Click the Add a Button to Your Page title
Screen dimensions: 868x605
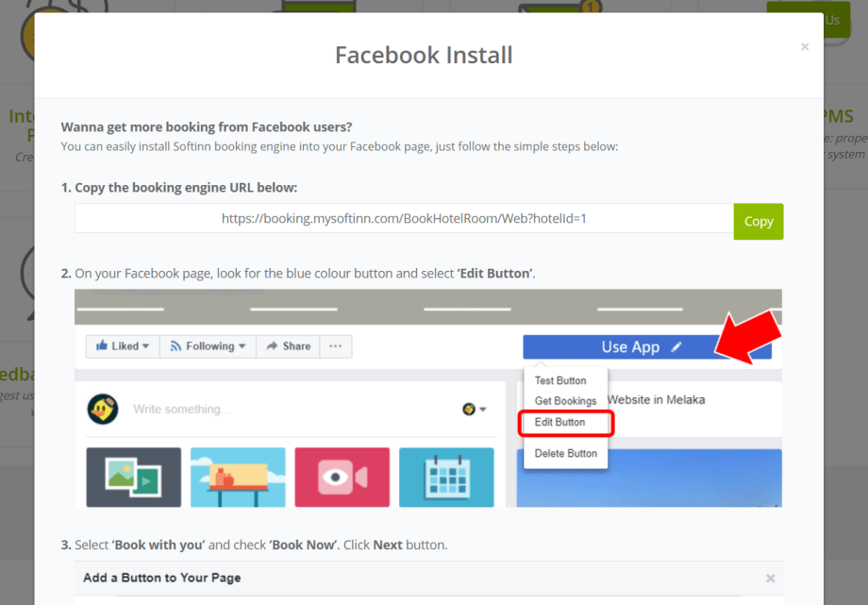point(162,578)
